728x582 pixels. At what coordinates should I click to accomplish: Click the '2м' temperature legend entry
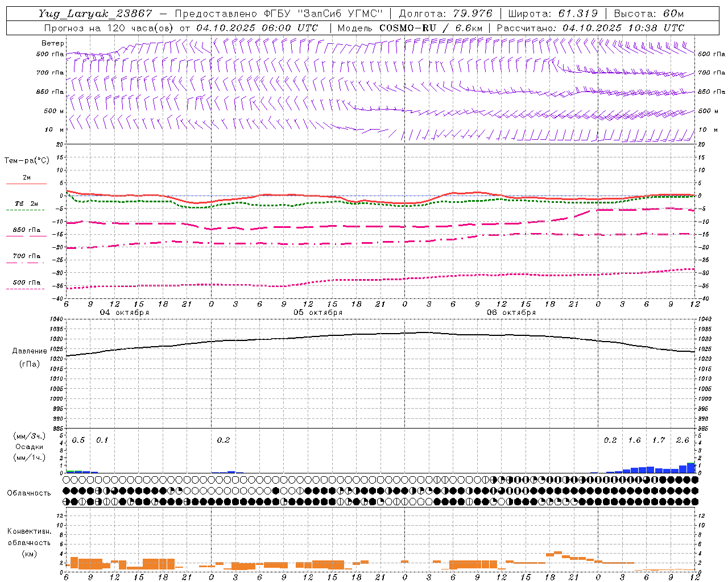27,178
